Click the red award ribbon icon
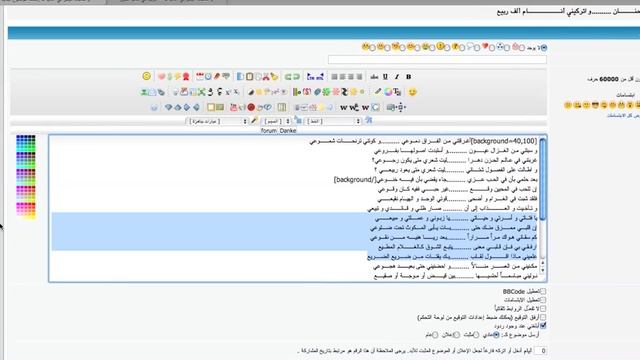The height and width of the screenshot is (360, 640). (x=186, y=76)
